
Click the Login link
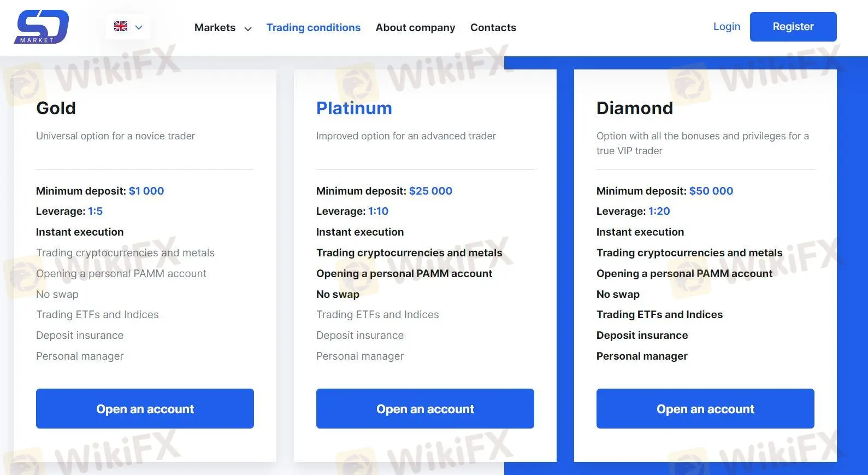(727, 26)
